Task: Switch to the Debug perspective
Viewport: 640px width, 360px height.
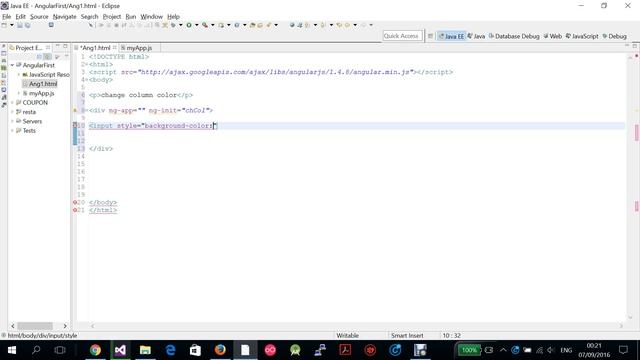Action: point(614,36)
